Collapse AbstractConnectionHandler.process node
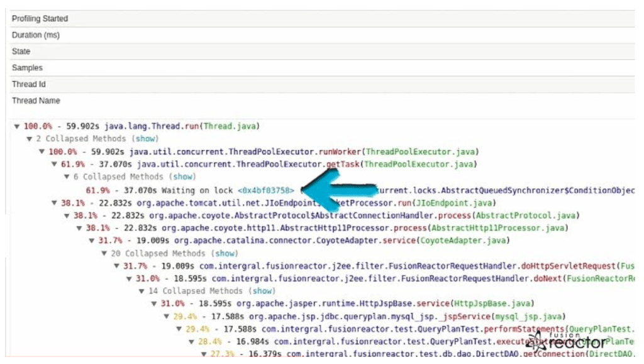Screen dimensions: 644x364 tap(67, 216)
